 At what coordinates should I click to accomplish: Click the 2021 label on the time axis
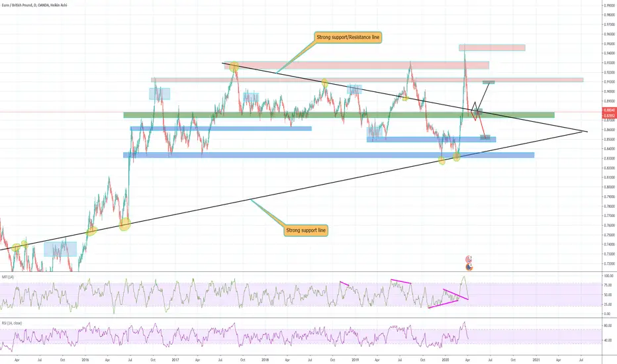[536, 359]
